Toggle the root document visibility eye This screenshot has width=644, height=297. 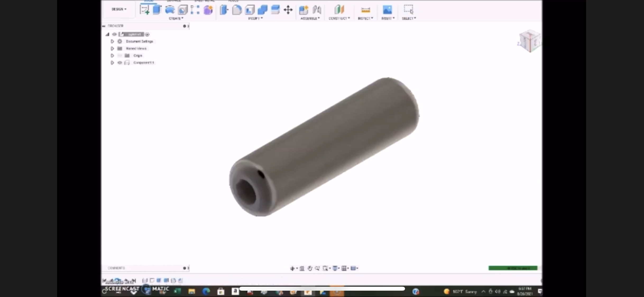coord(114,34)
